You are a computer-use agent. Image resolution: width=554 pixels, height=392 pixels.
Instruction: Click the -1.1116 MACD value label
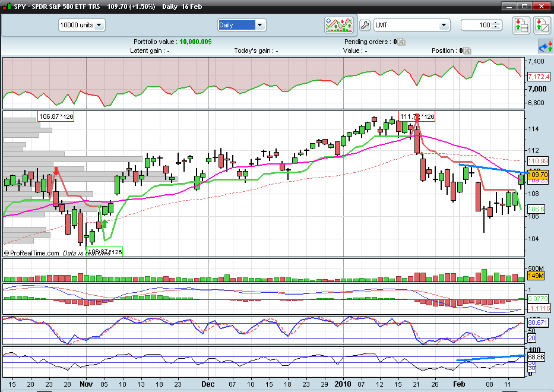tap(539, 308)
